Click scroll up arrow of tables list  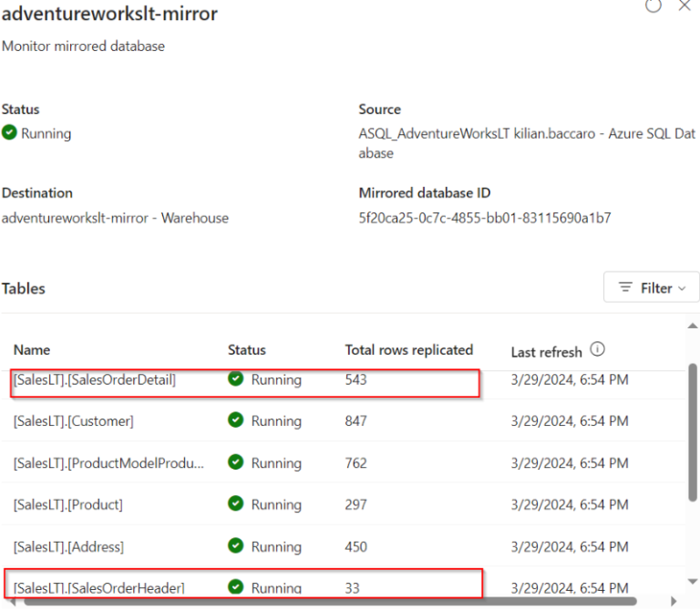pos(693,326)
